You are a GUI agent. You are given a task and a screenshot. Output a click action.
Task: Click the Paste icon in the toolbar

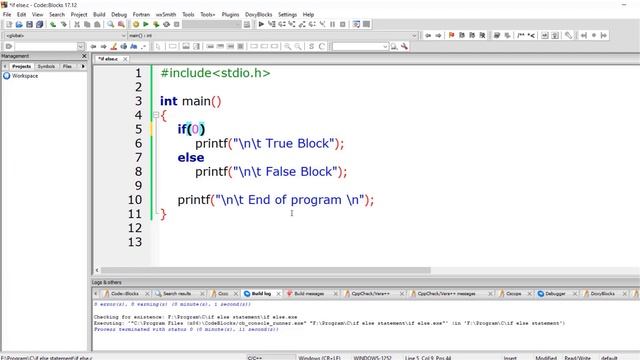[97, 24]
